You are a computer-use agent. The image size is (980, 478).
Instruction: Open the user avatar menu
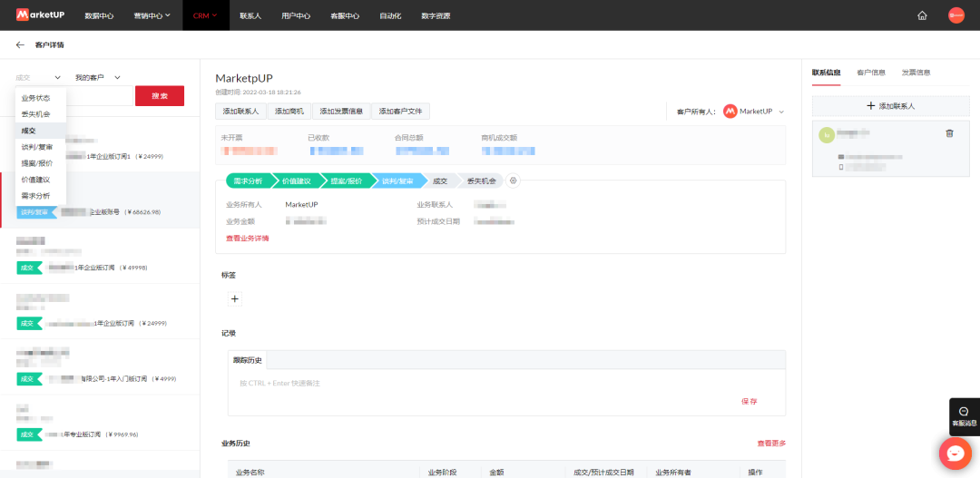point(956,15)
